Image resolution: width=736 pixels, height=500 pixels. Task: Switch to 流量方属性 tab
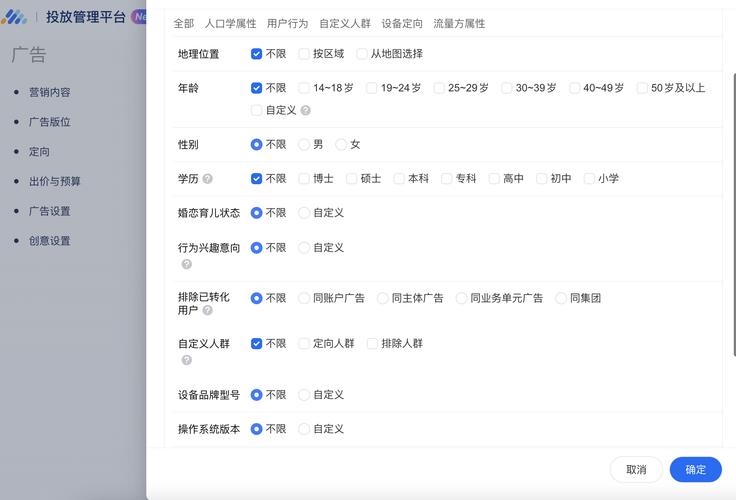[459, 23]
